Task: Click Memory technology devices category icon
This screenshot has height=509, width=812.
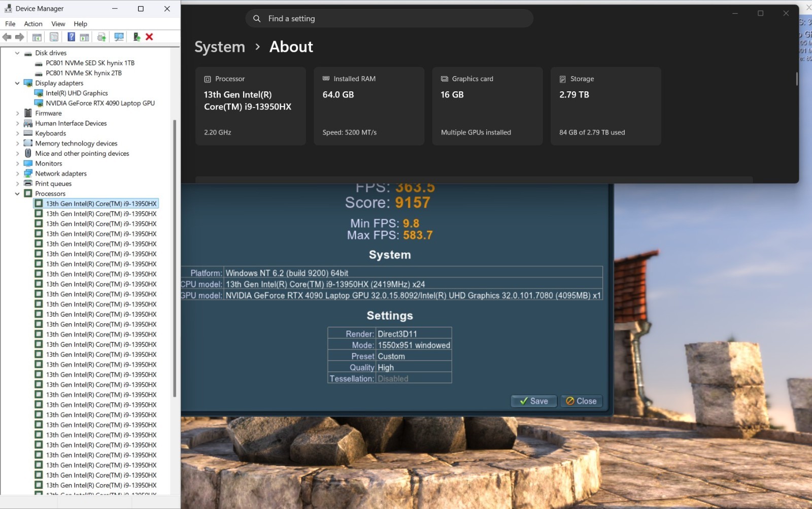Action: coord(28,144)
